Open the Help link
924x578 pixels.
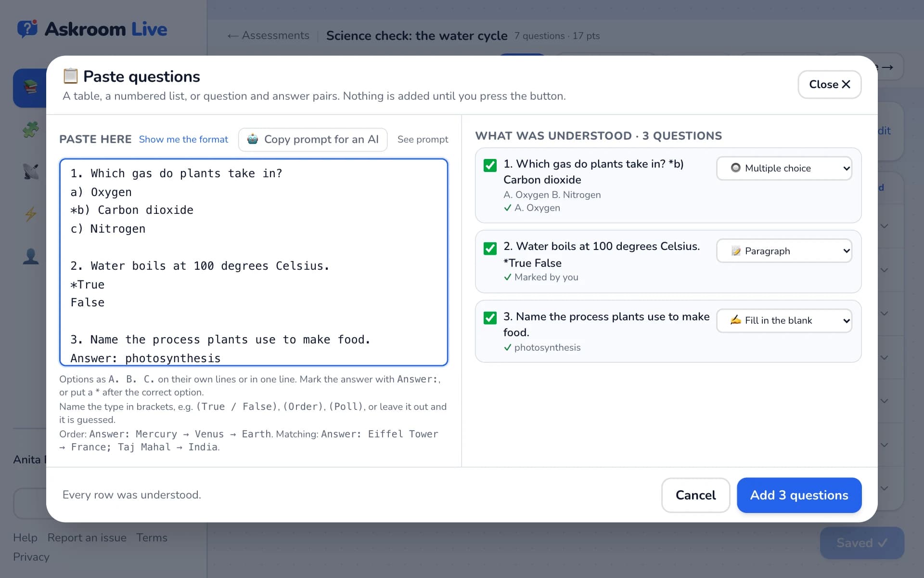(x=25, y=538)
